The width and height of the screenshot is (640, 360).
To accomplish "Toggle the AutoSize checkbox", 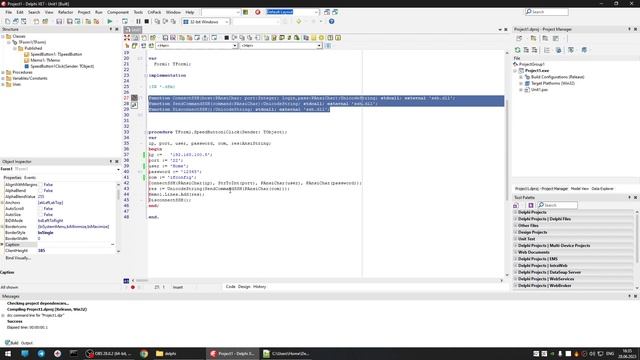I will pos(40,214).
